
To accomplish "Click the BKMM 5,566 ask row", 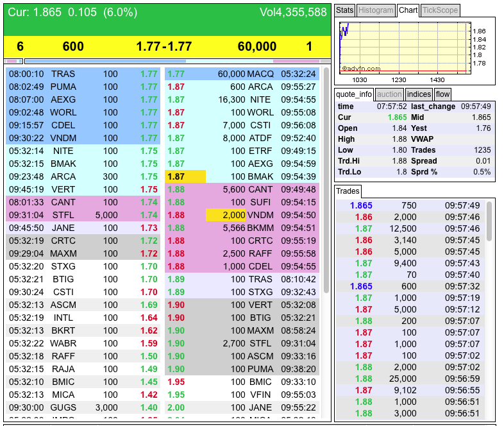I will 242,228.
